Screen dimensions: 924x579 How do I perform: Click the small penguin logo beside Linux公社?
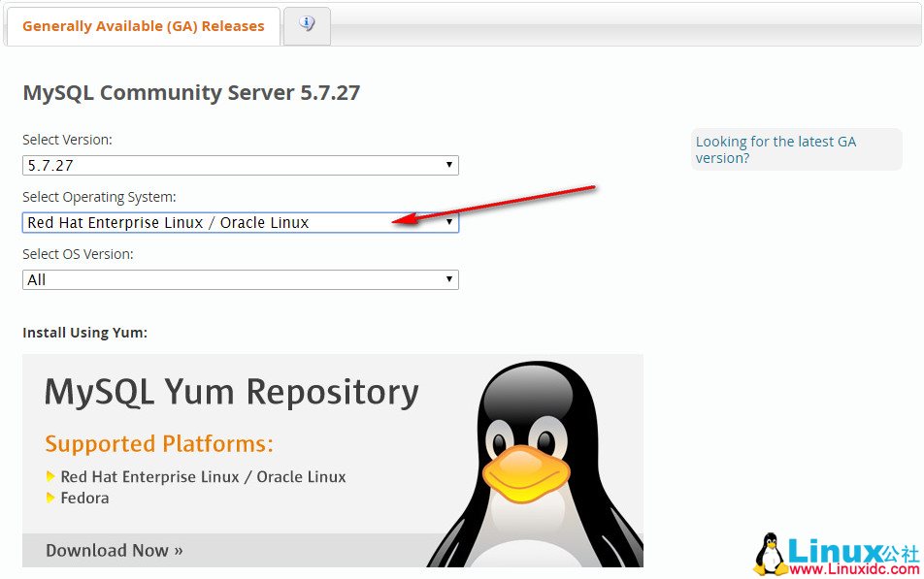(772, 555)
